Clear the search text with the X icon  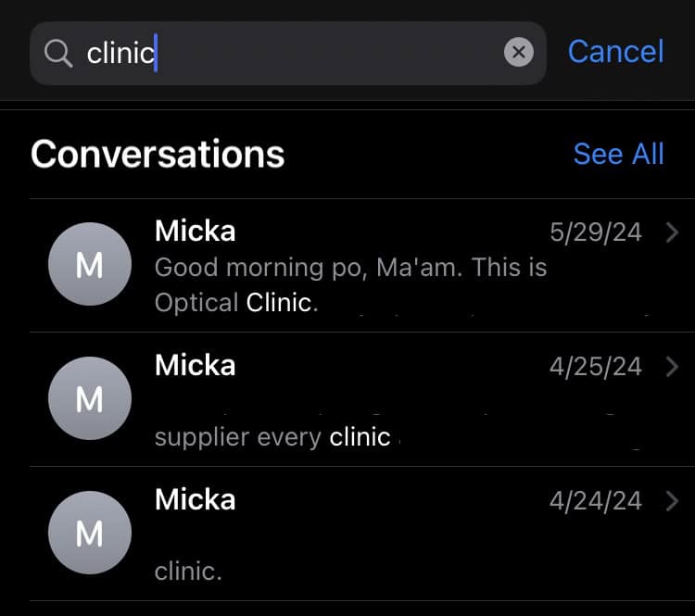(x=518, y=52)
